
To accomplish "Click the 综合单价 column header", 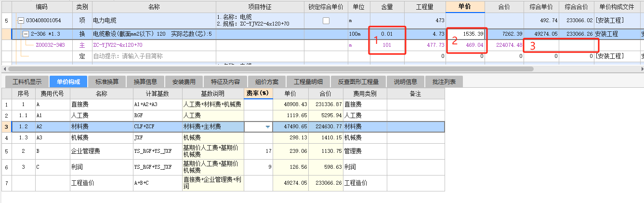I will coord(541,7).
